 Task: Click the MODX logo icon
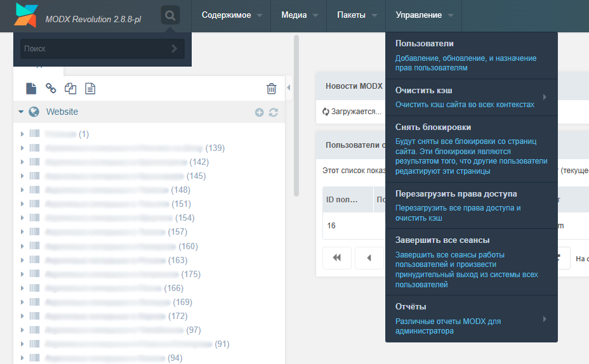tap(26, 15)
